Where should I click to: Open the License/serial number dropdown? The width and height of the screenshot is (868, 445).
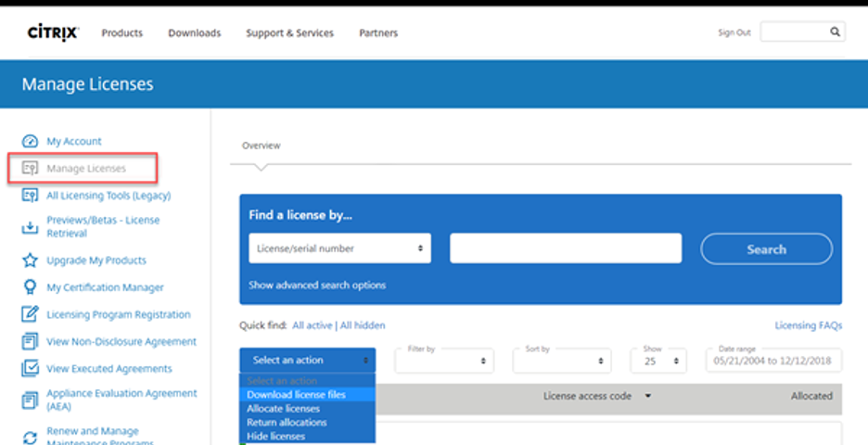point(340,248)
